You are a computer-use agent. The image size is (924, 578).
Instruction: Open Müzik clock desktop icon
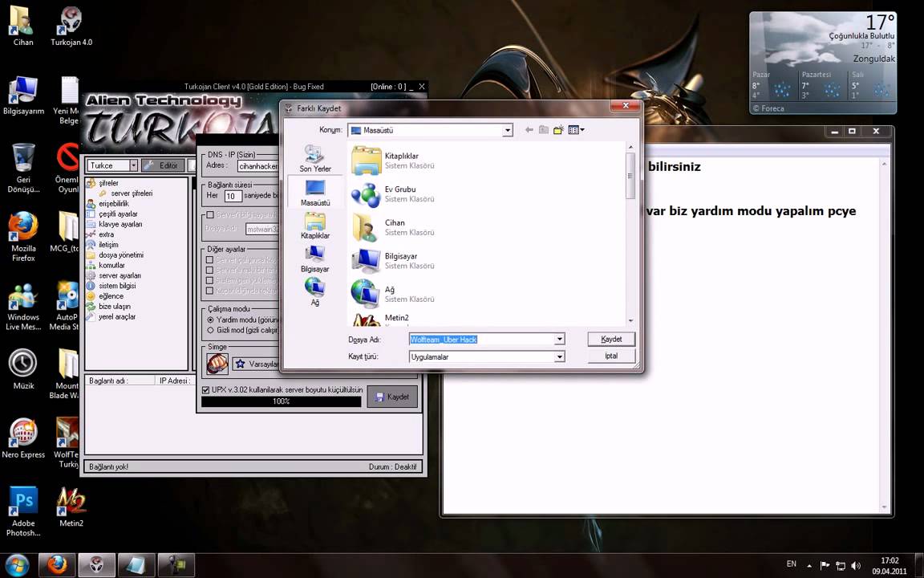coord(23,369)
